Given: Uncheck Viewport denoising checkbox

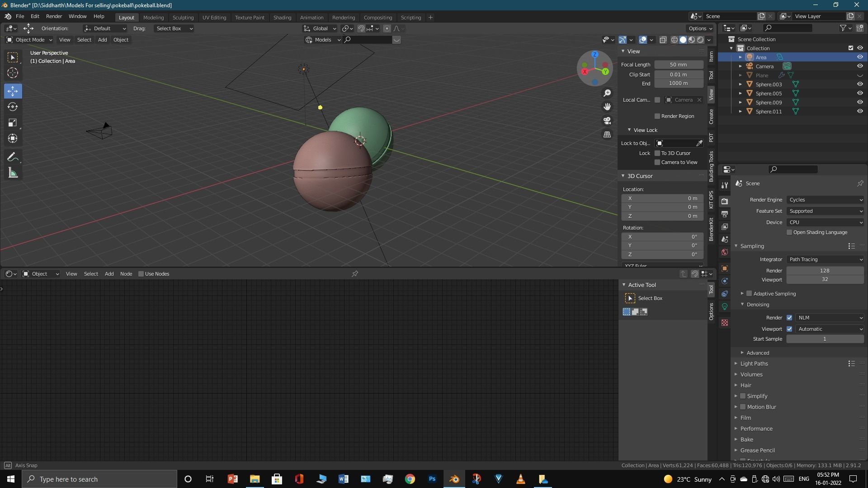Looking at the screenshot, I should pyautogui.click(x=789, y=329).
